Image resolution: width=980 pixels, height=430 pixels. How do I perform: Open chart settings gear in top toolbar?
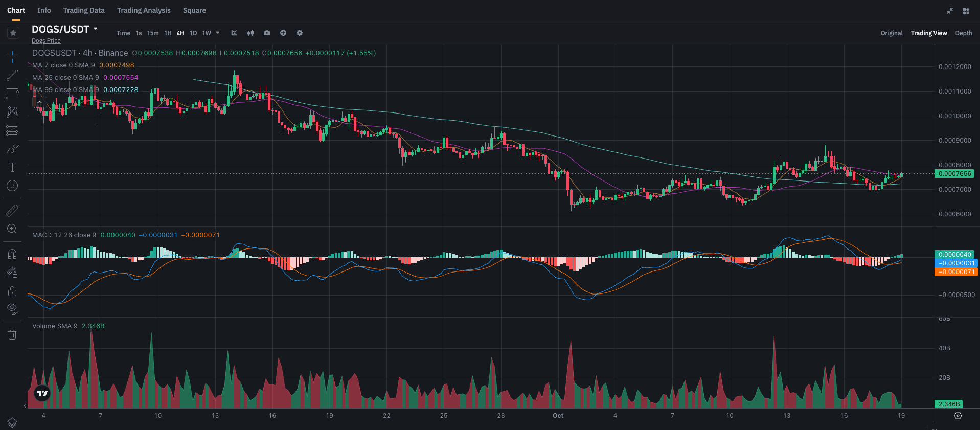[x=300, y=33]
